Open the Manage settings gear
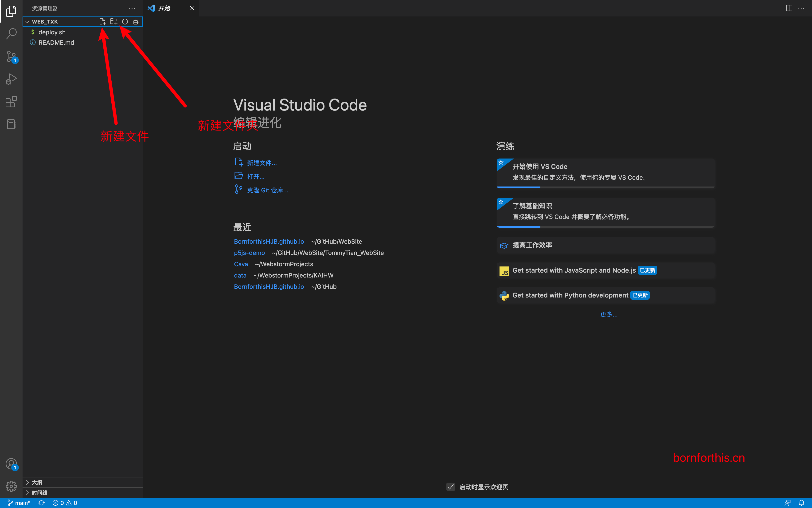The image size is (812, 508). pyautogui.click(x=11, y=486)
